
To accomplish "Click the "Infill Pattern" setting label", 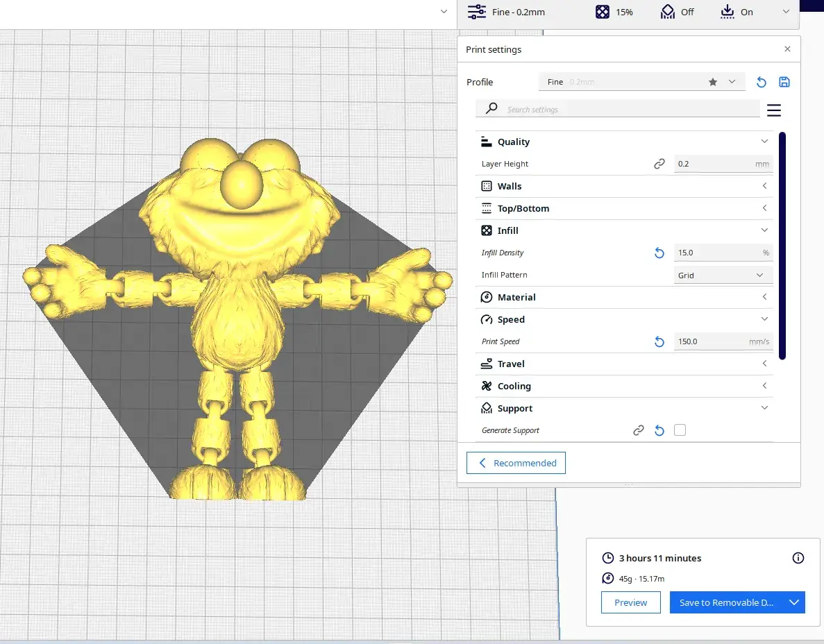I will (x=504, y=275).
